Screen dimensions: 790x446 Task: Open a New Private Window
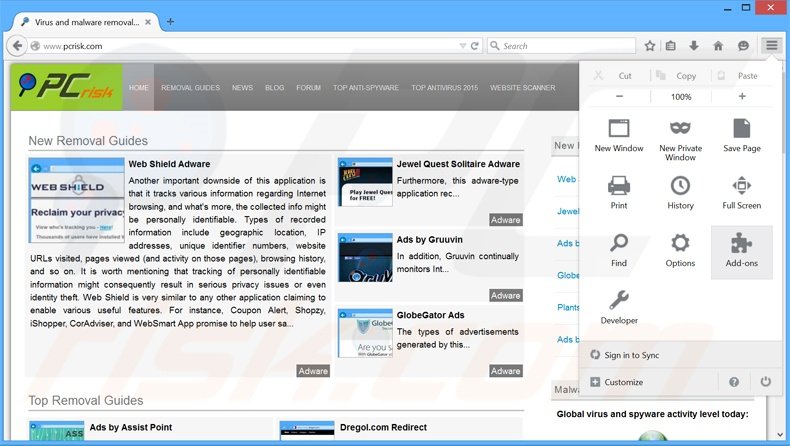[x=680, y=141]
